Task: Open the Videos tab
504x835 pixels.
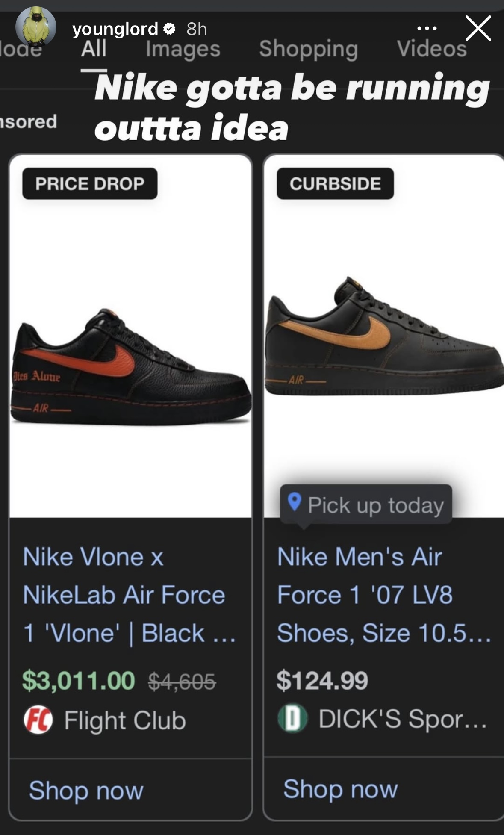Action: coord(432,49)
